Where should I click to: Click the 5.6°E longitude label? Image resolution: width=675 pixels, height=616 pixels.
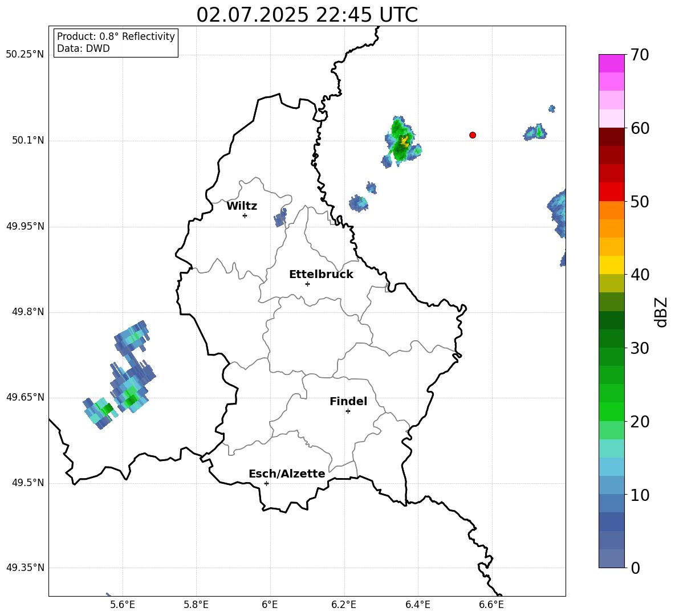click(123, 605)
